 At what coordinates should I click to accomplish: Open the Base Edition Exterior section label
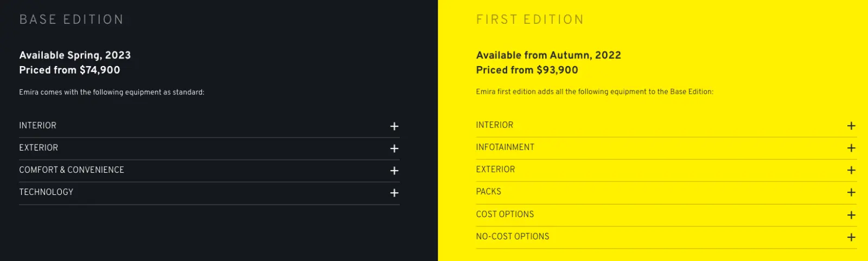[39, 148]
